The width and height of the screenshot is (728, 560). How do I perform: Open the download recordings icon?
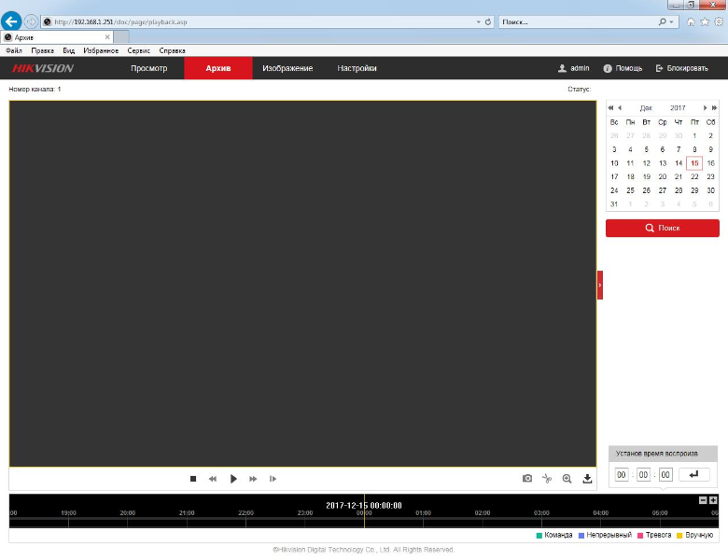(x=587, y=478)
